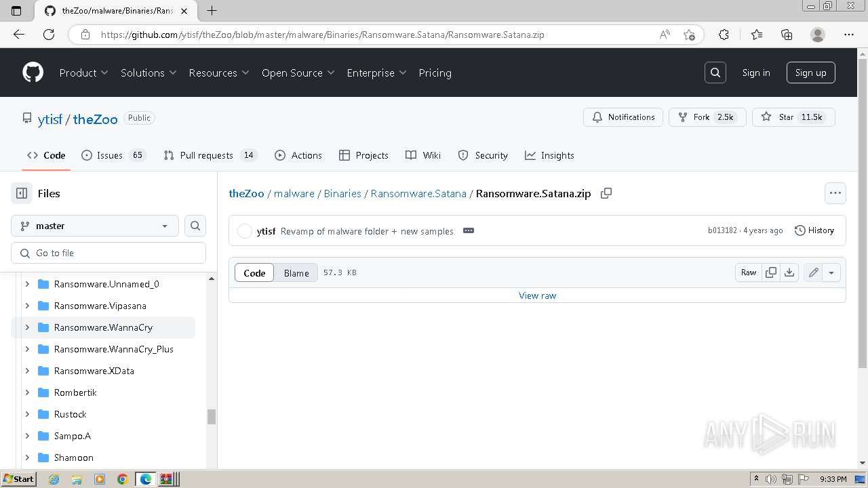Open ytisf avatar next to commit
The image size is (868, 488).
tap(245, 231)
